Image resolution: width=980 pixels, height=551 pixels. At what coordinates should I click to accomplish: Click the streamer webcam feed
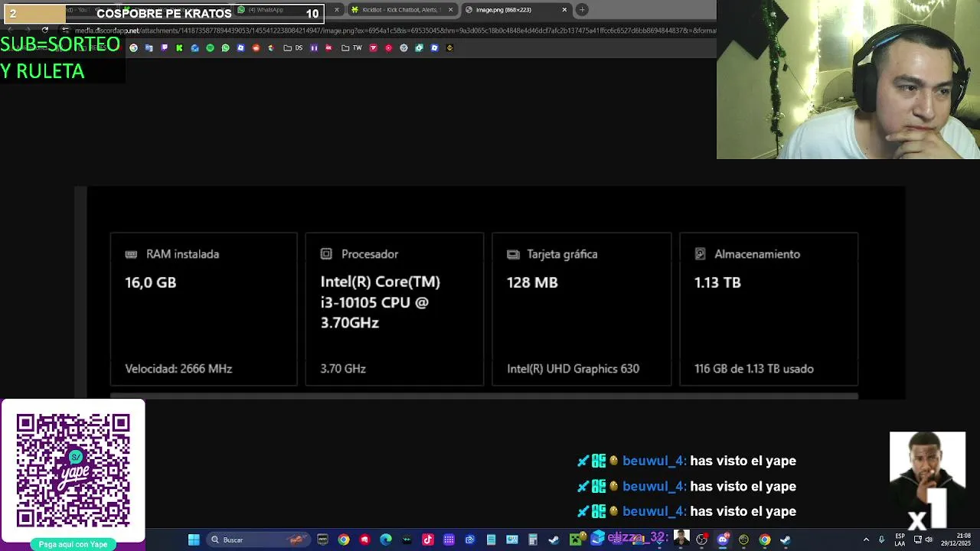[848, 80]
